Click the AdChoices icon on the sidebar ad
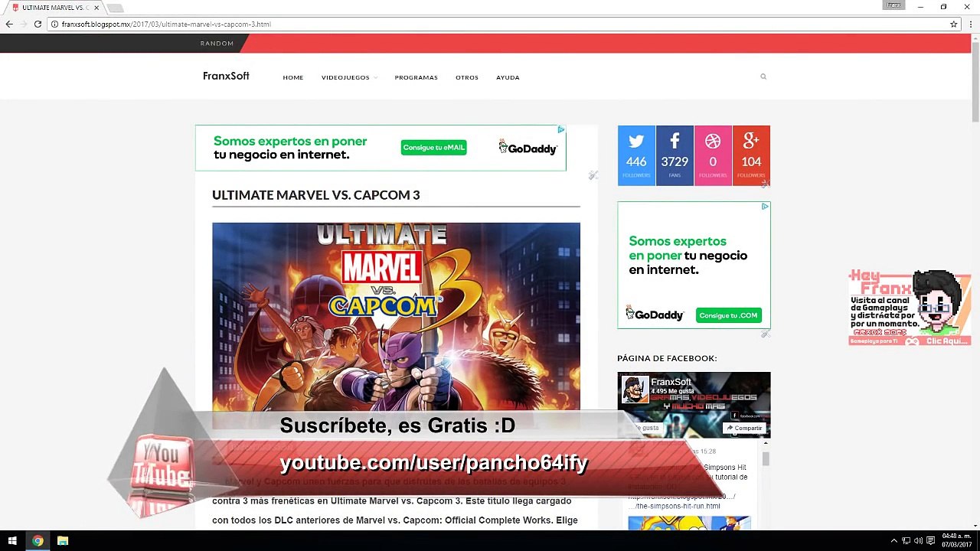The width and height of the screenshot is (980, 551). (x=765, y=207)
